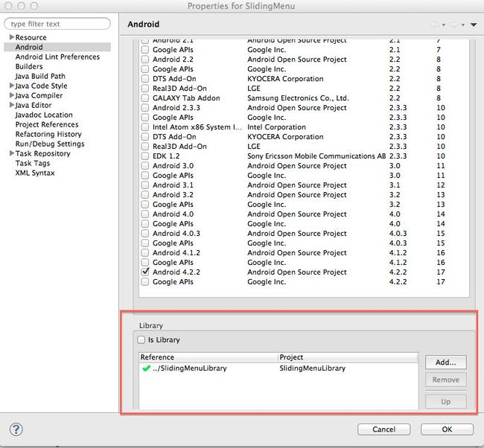This screenshot has height=448, width=484.
Task: Open Refactoring History page
Action: pos(48,134)
